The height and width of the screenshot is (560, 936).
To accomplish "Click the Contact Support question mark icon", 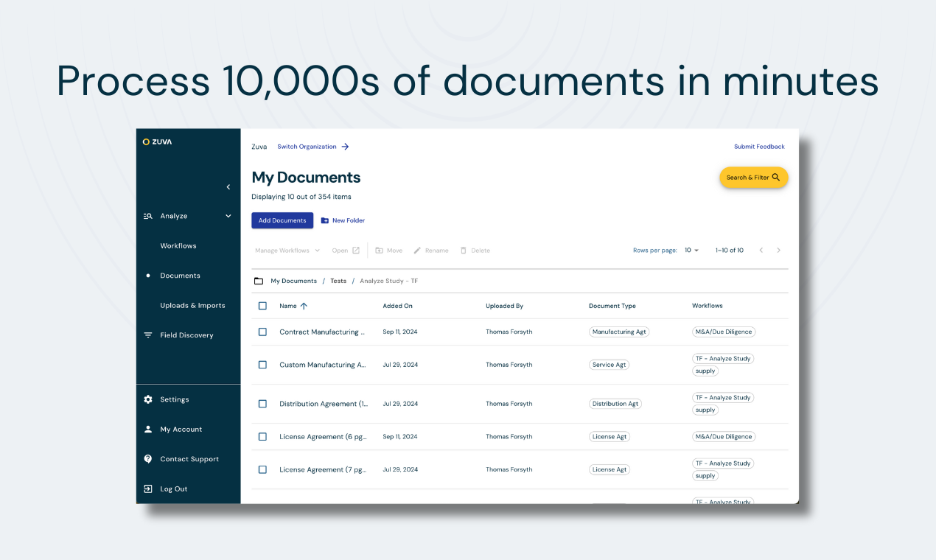I will [147, 459].
